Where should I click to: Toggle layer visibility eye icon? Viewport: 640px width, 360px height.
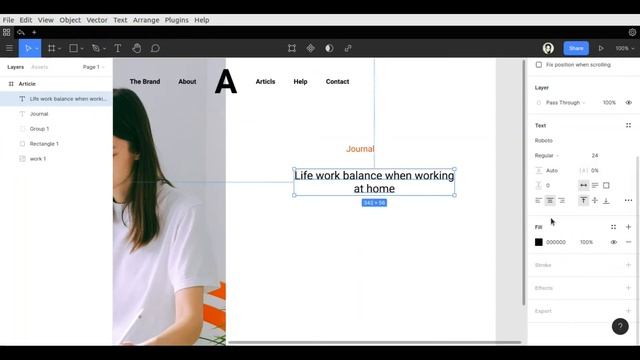click(x=629, y=102)
